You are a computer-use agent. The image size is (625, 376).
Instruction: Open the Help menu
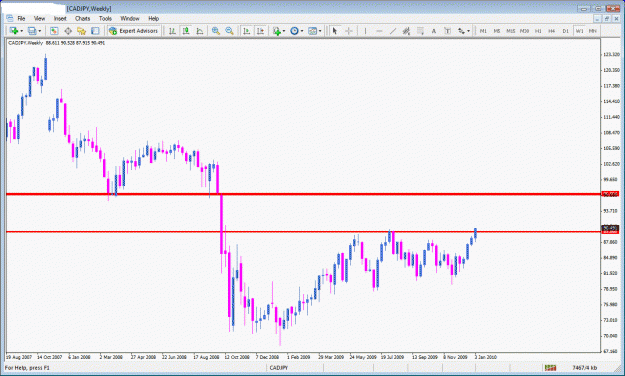pos(153,18)
